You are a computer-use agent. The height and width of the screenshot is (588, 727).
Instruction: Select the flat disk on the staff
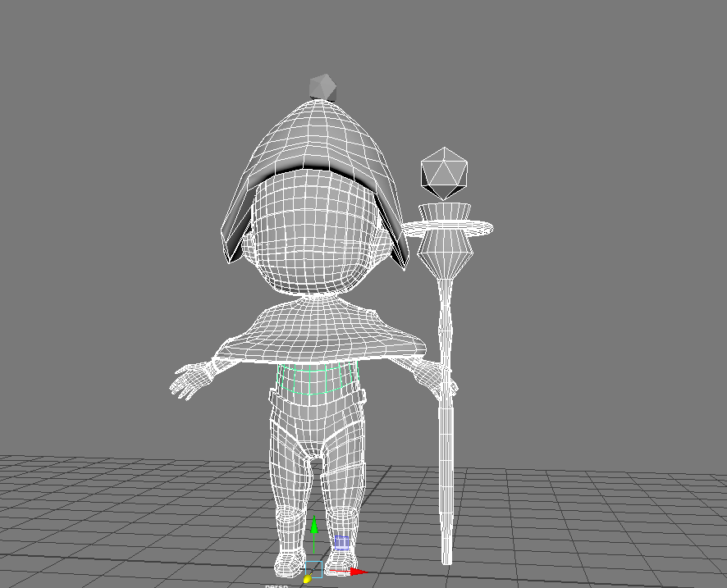447,228
